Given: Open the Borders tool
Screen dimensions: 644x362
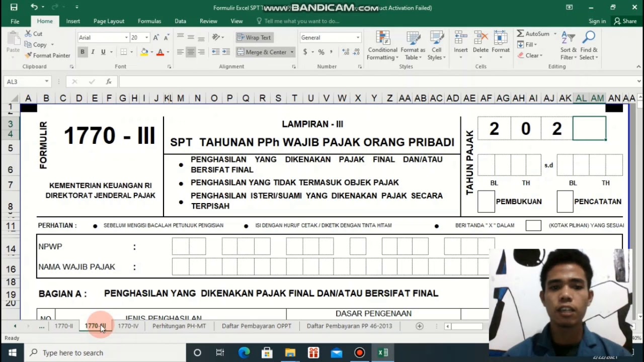Looking at the screenshot, I should pyautogui.click(x=124, y=52).
